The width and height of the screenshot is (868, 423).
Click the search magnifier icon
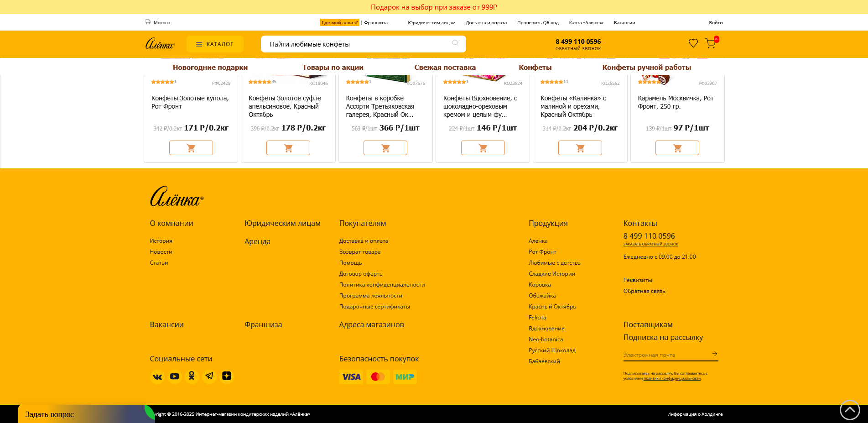[455, 43]
